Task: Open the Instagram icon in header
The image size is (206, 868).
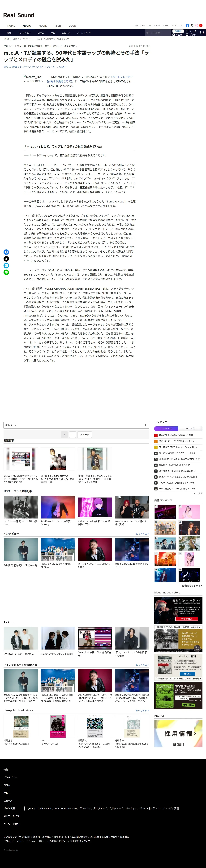Action: [x=196, y=26]
